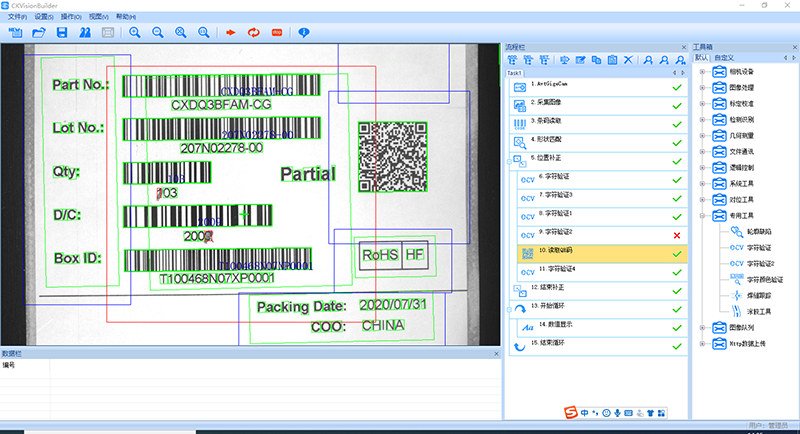The width and height of the screenshot is (800, 434).
Task: Click the New project toolbar icon
Action: pyautogui.click(x=15, y=33)
